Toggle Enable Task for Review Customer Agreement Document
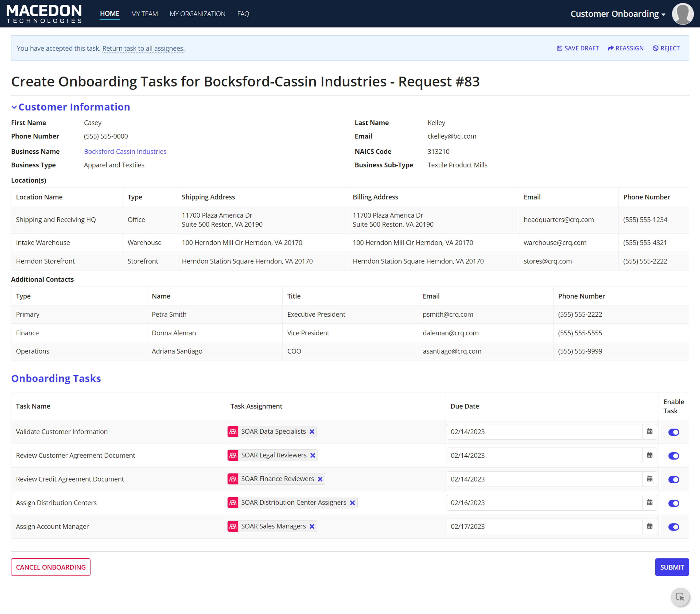Image resolution: width=700 pixels, height=614 pixels. click(674, 455)
